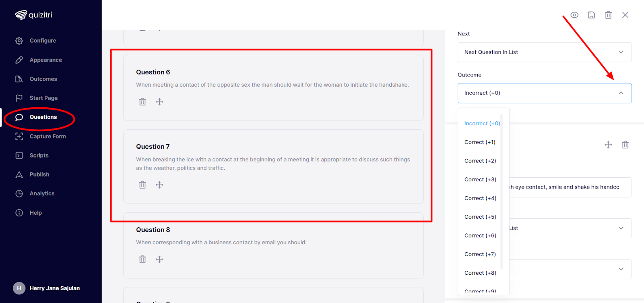
Task: Go to the Publish page
Action: (x=39, y=174)
